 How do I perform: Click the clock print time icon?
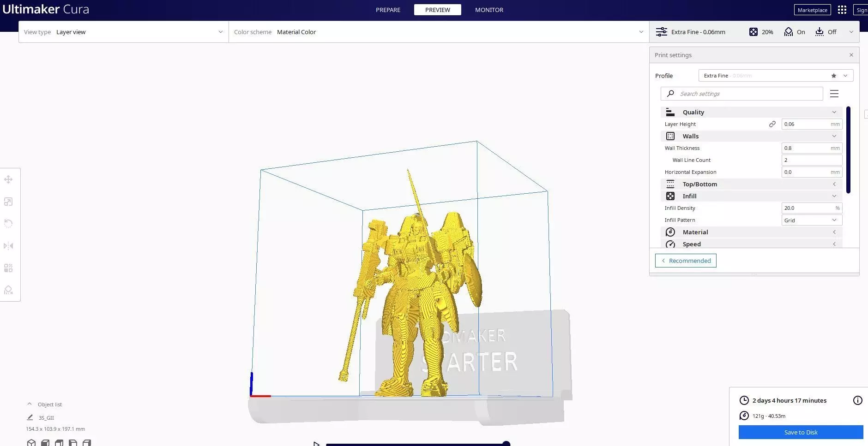(744, 400)
